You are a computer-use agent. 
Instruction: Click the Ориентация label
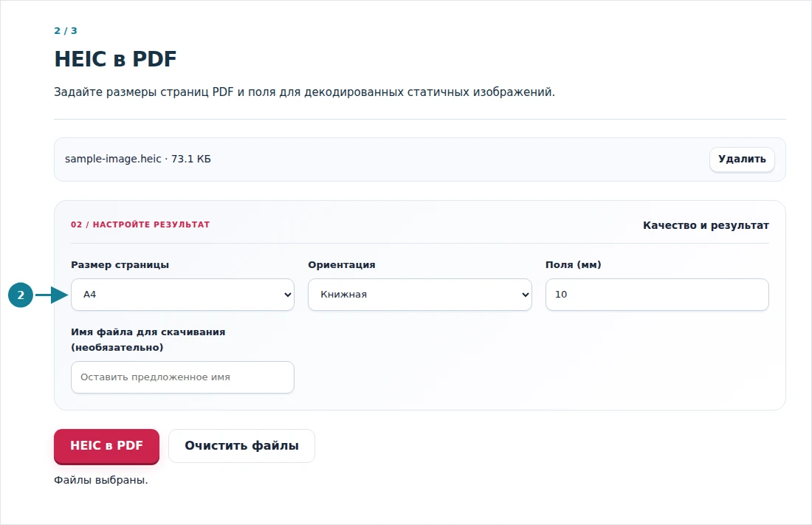(x=342, y=265)
